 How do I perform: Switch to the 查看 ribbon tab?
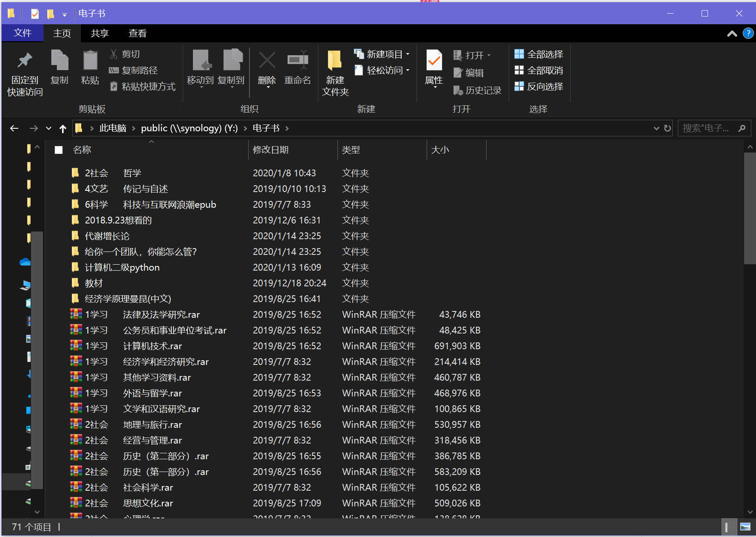pyautogui.click(x=138, y=33)
